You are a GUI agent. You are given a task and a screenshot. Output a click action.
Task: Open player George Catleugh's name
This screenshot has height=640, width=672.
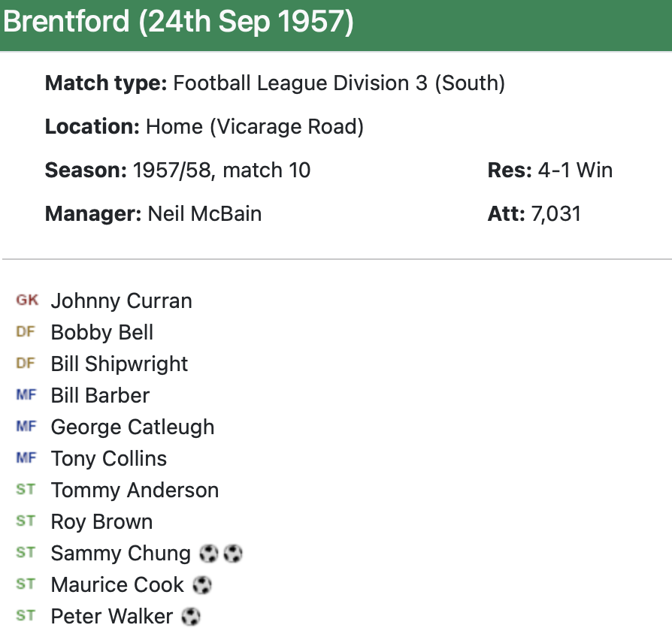[x=132, y=427]
